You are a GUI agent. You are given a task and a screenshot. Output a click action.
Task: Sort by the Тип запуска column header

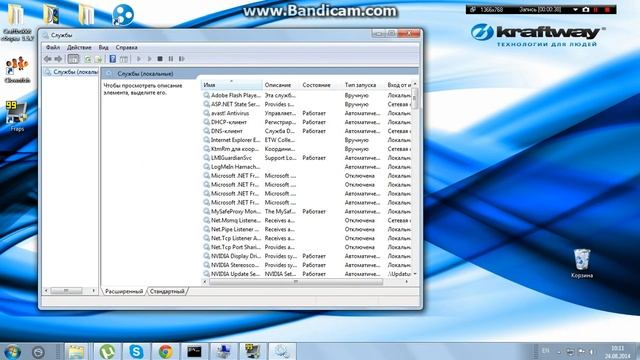363,85
